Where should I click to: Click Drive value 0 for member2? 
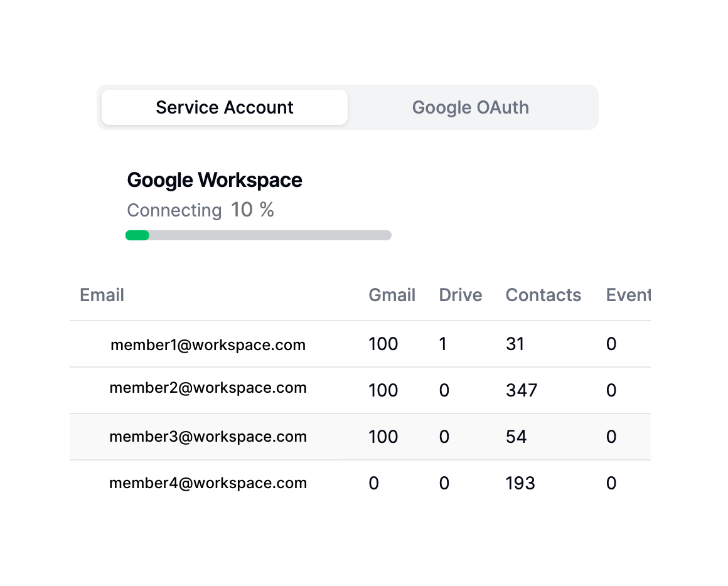444,390
